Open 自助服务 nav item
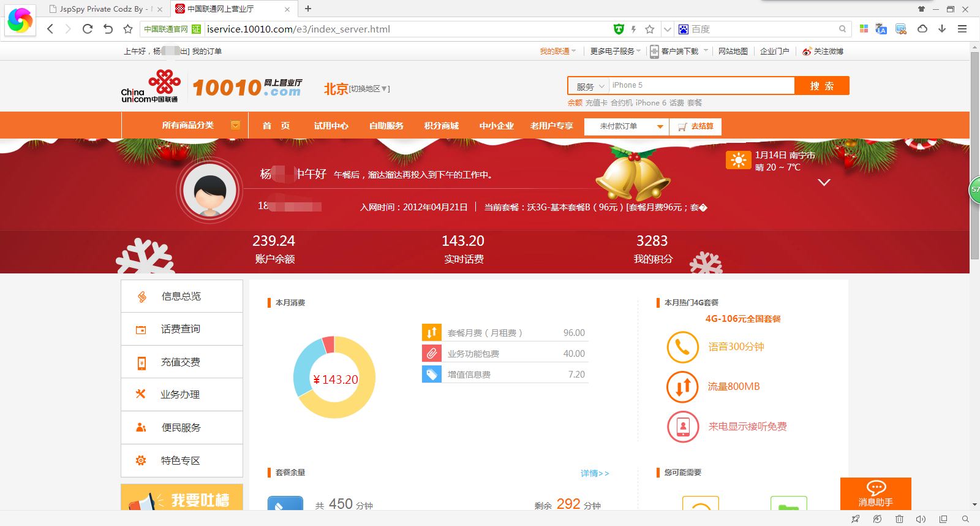This screenshot has width=980, height=526. pos(386,126)
